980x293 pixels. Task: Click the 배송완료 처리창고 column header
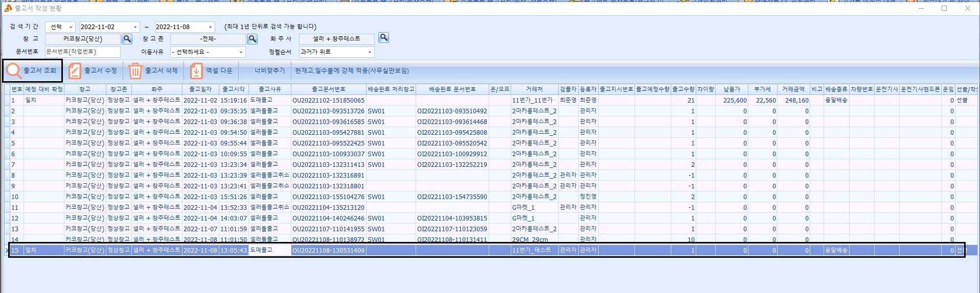[391, 89]
